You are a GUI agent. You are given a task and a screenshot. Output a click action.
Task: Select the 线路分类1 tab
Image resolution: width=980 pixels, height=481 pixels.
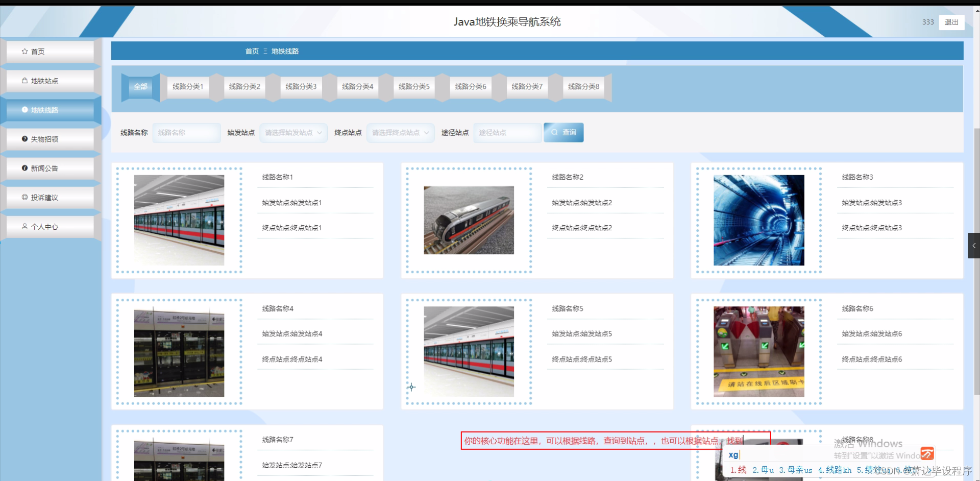(188, 87)
